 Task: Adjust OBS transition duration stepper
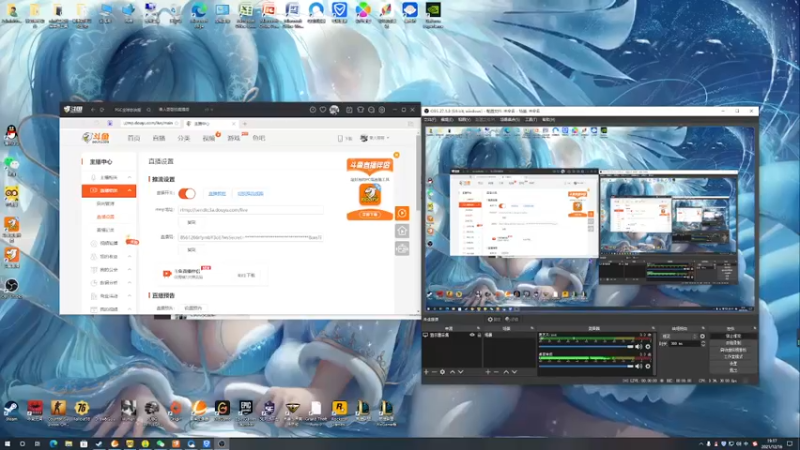(x=703, y=343)
